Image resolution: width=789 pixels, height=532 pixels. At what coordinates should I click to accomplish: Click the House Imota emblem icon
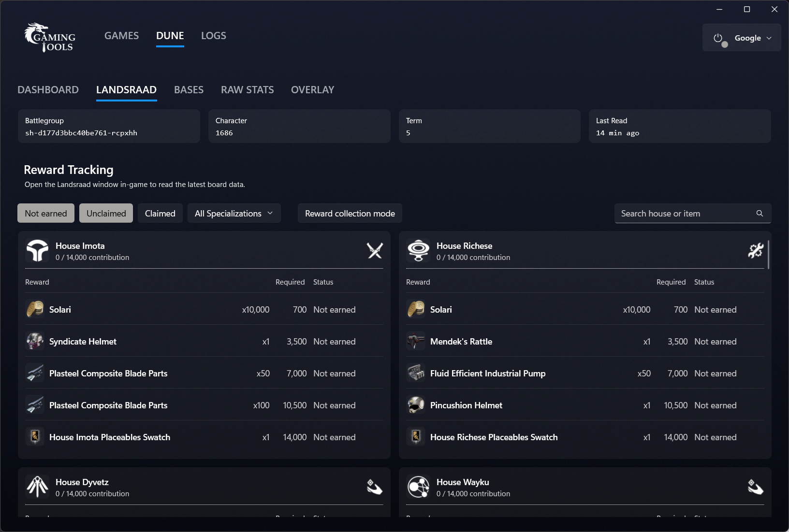37,251
